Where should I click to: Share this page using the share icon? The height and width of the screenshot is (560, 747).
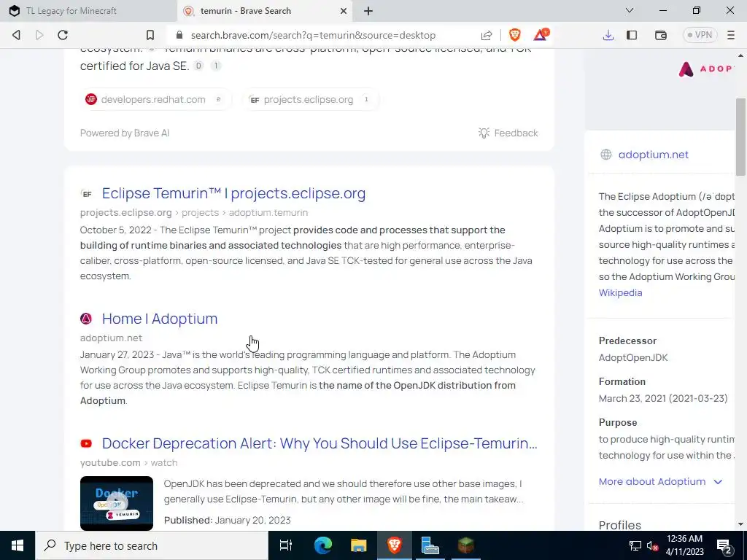pos(487,35)
